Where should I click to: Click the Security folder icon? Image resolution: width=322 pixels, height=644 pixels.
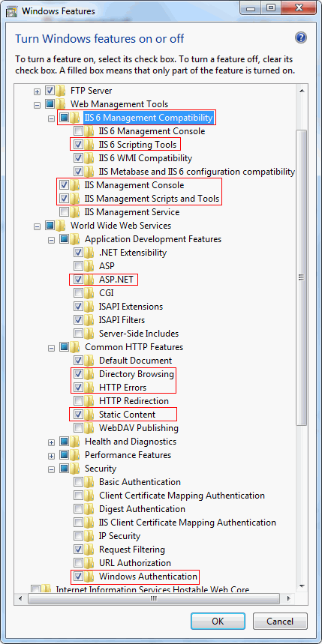(75, 469)
